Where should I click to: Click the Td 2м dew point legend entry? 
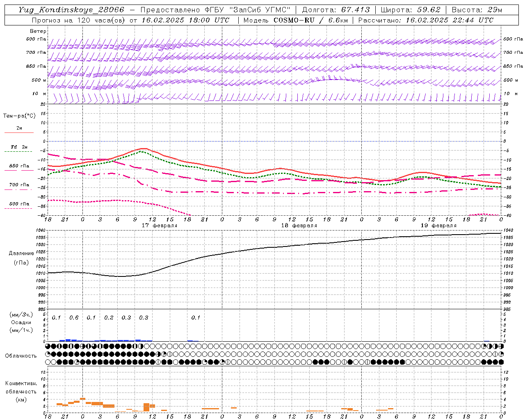[19, 147]
